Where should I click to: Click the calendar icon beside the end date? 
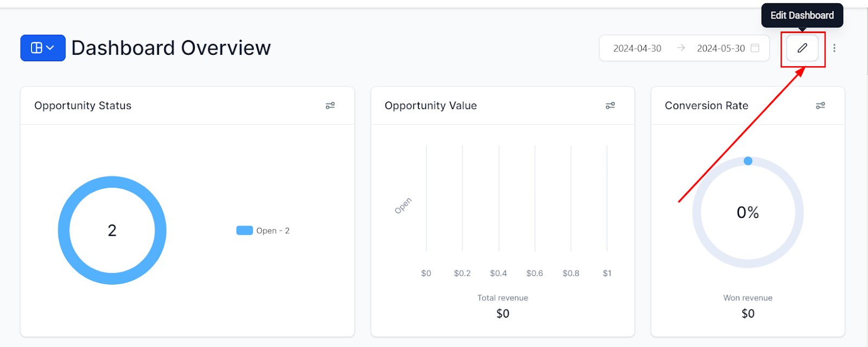[x=756, y=48]
